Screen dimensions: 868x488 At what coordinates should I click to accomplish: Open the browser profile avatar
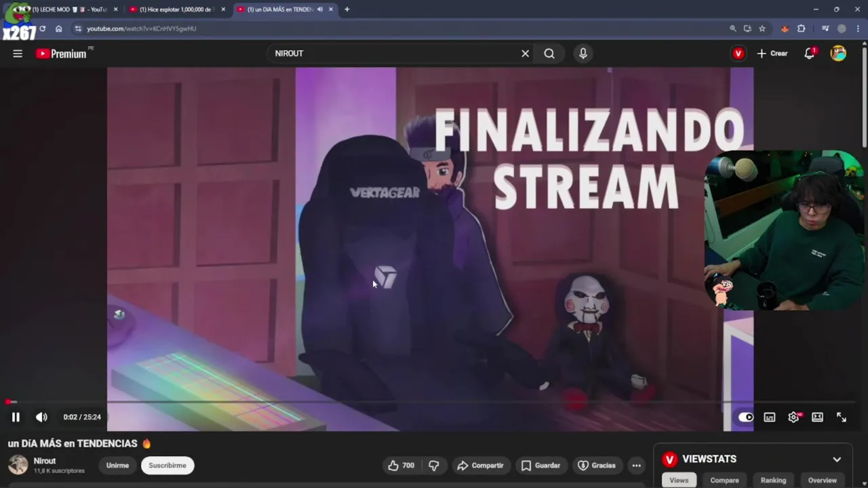click(x=842, y=28)
